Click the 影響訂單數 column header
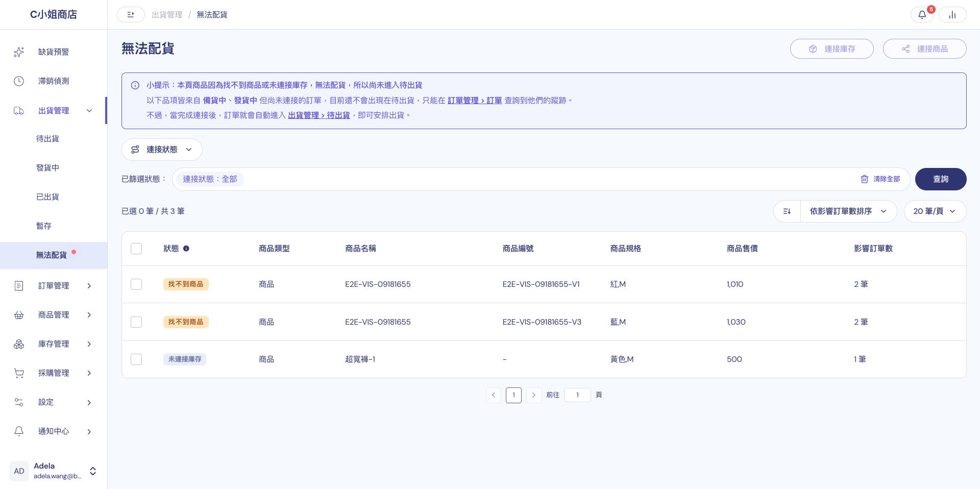This screenshot has height=489, width=980. [873, 249]
